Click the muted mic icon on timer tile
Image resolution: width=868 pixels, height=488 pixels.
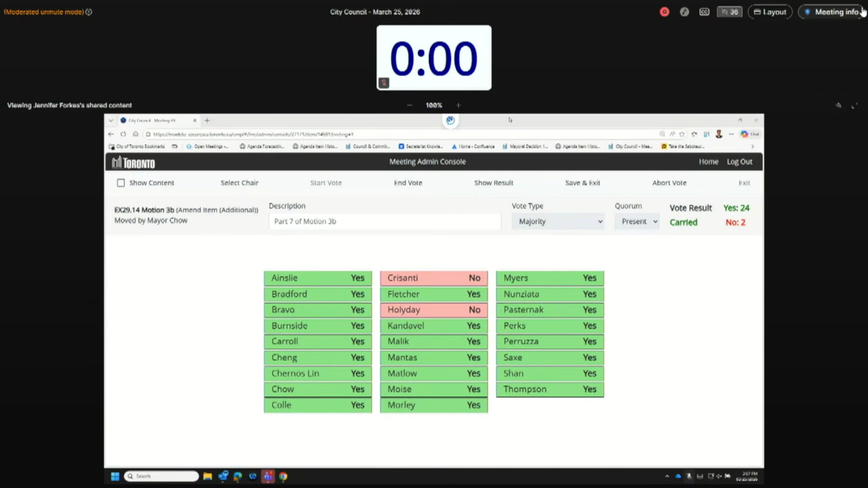coord(384,83)
